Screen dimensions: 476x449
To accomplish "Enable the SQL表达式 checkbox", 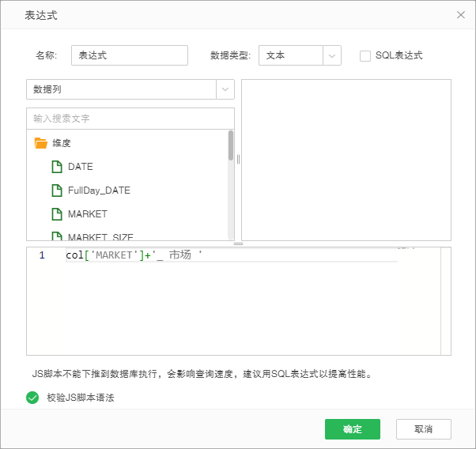I will 365,55.
